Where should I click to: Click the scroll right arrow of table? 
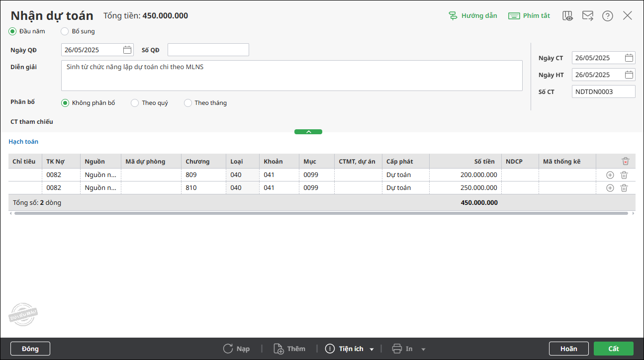tap(633, 213)
